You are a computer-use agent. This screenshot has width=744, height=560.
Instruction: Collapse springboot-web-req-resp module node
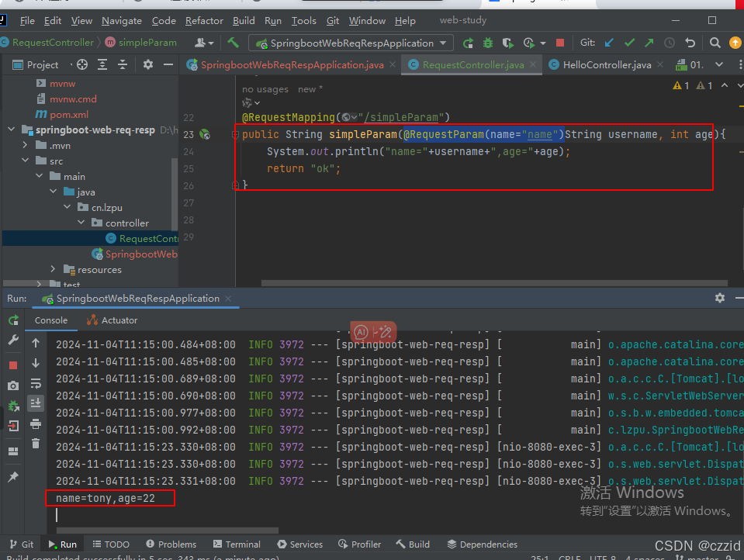tap(12, 130)
